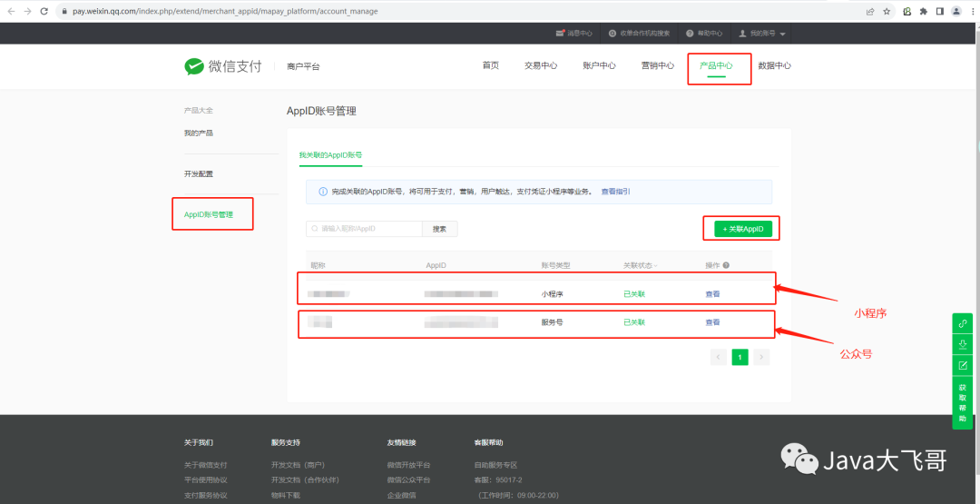The height and width of the screenshot is (504, 980).
Task: Click the 搜索 button
Action: [440, 229]
